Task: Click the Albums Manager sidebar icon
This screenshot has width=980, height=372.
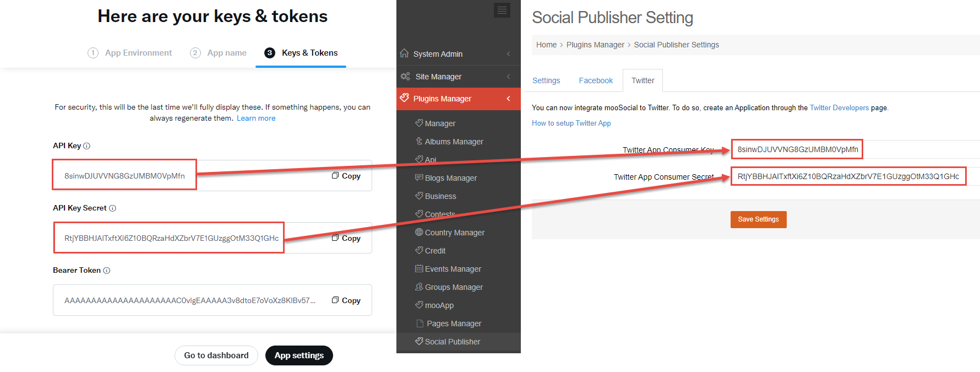Action: pyautogui.click(x=419, y=142)
